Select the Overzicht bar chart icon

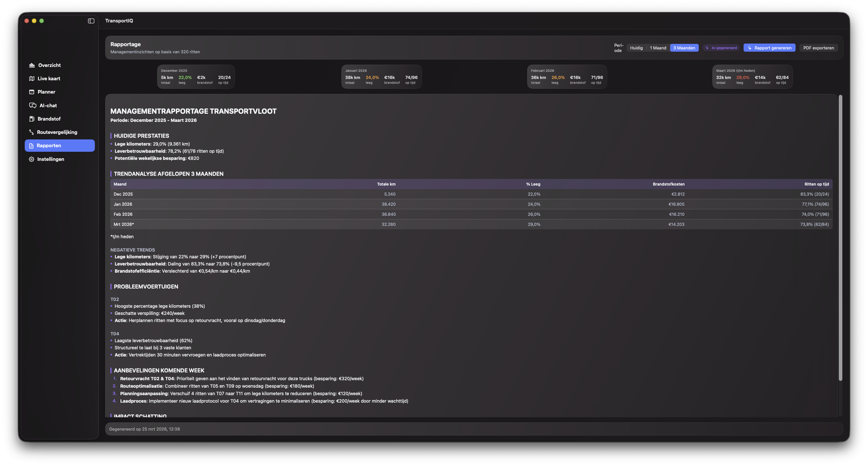pos(32,65)
